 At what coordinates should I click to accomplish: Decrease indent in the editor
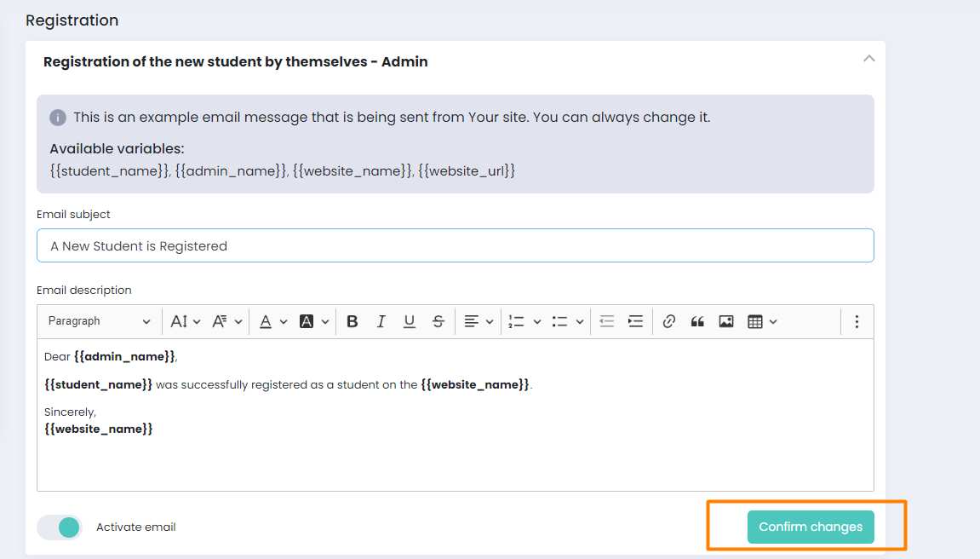click(606, 321)
